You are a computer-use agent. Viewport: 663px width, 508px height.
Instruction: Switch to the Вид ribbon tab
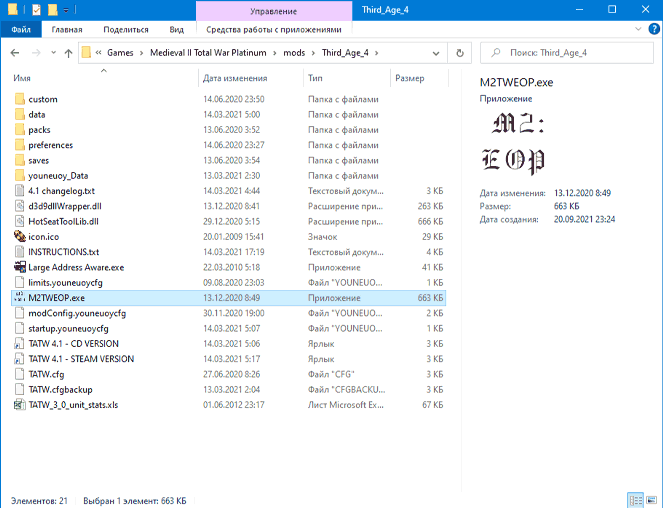[176, 30]
